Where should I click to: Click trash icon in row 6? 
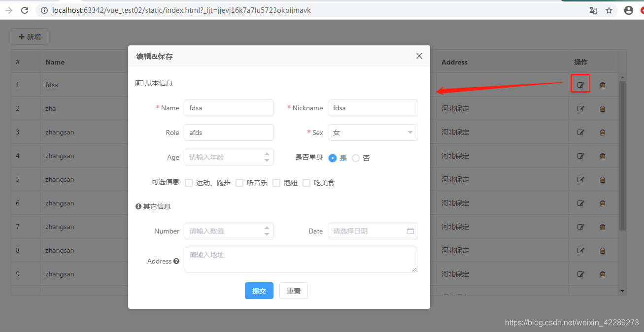pyautogui.click(x=602, y=203)
